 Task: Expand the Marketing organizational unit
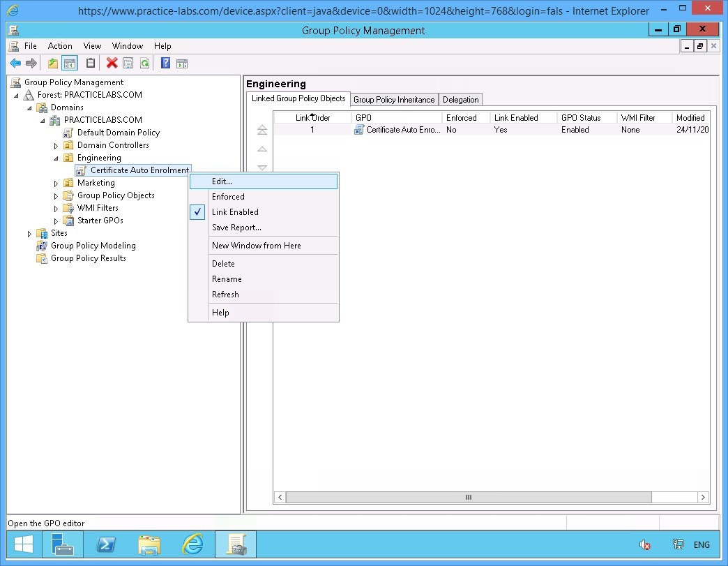[56, 183]
